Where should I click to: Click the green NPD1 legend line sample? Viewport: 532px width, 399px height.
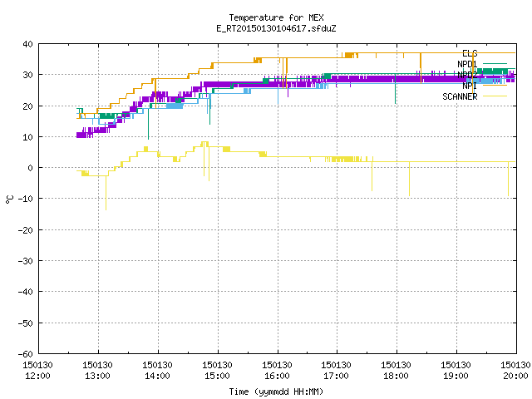[x=495, y=63]
